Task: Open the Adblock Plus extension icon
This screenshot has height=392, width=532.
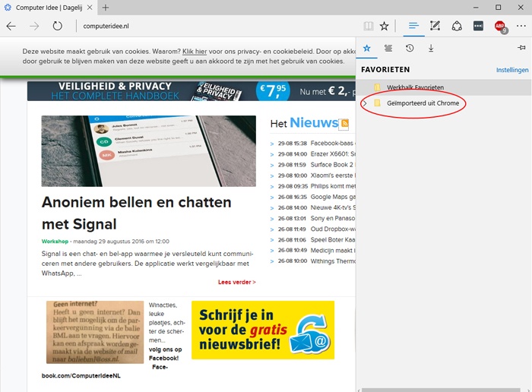Action: [x=500, y=26]
